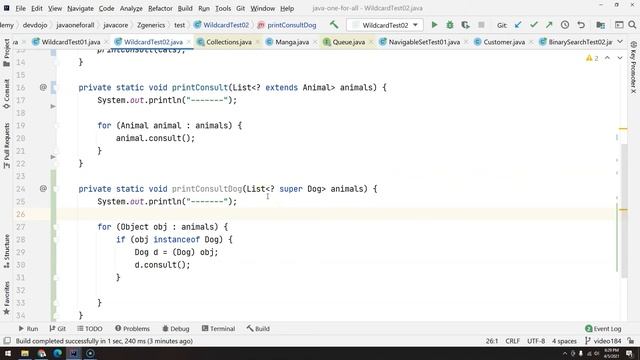Open File Explorer from the taskbar
This screenshot has height=360, width=640.
coord(25,353)
